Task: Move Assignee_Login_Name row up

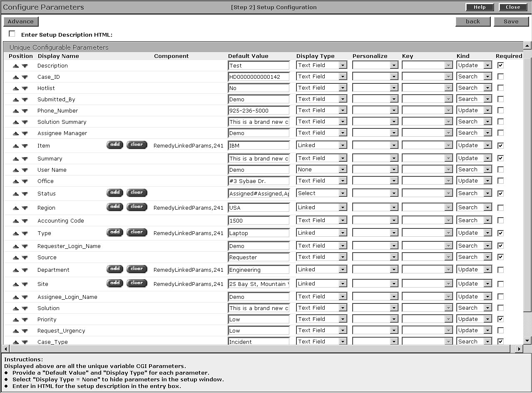Action: coord(16,297)
